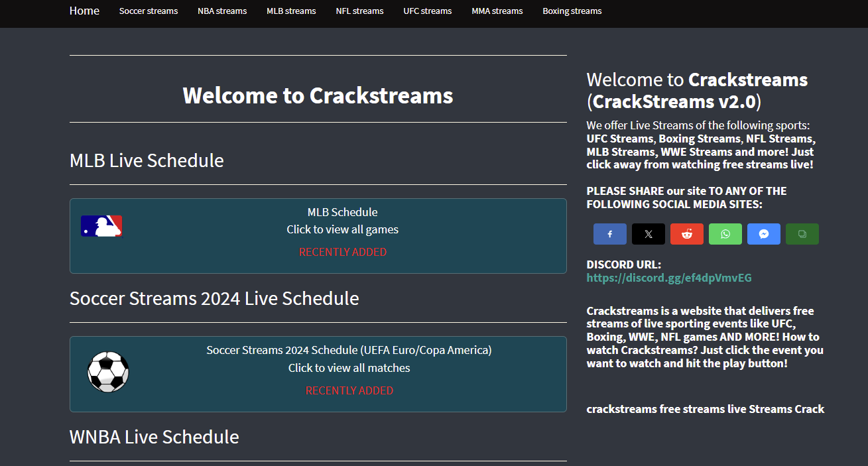This screenshot has width=868, height=466.
Task: Click 'Click to view all matches'
Action: 349,368
